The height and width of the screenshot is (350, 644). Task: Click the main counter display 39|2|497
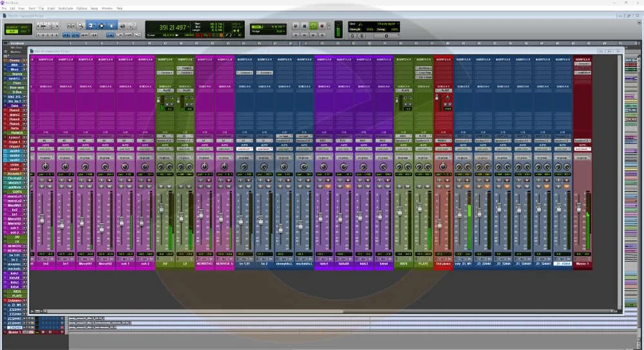(173, 28)
